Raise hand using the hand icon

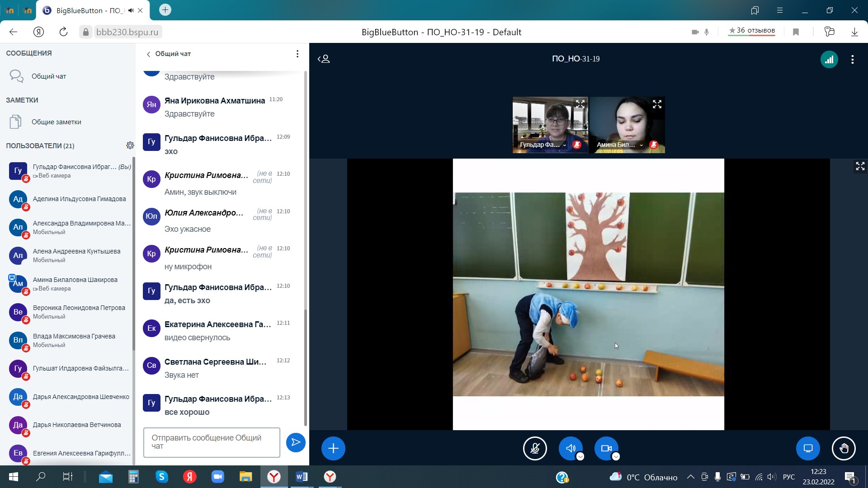click(844, 448)
